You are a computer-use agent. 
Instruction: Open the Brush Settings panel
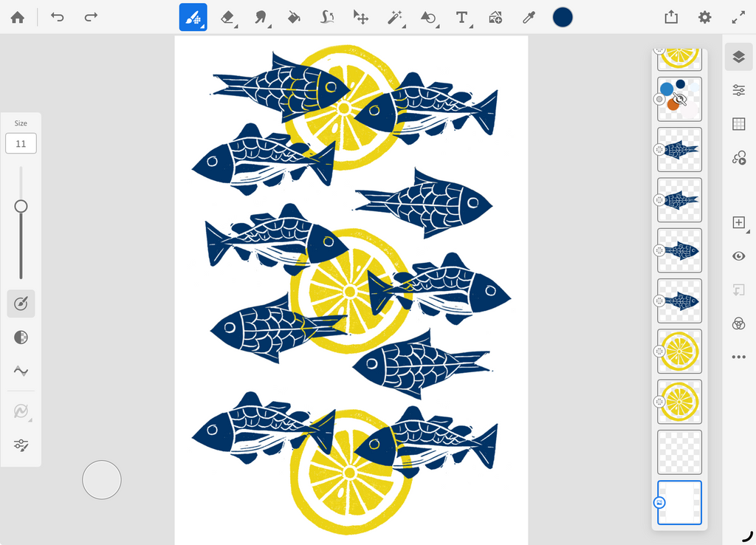21,445
